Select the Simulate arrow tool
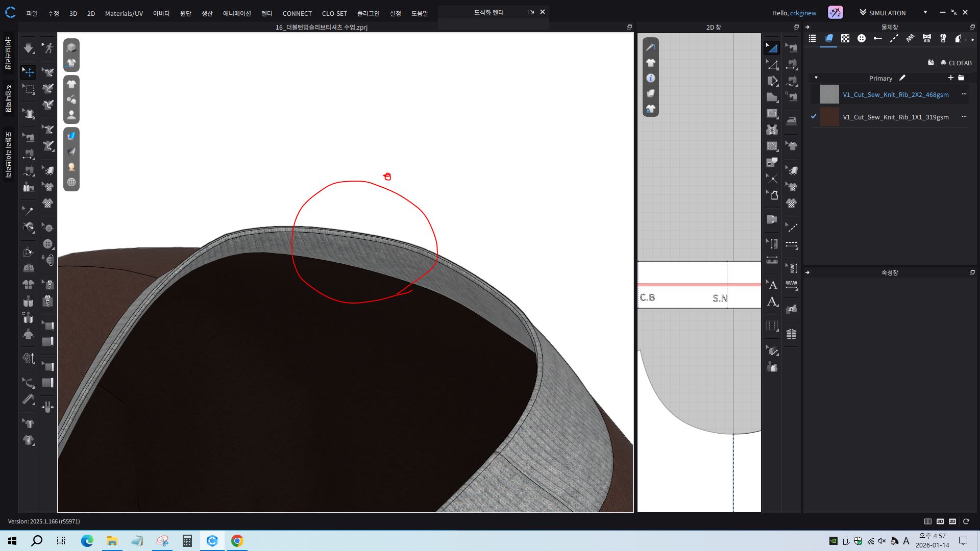Viewport: 980px width, 551px height. (x=29, y=48)
